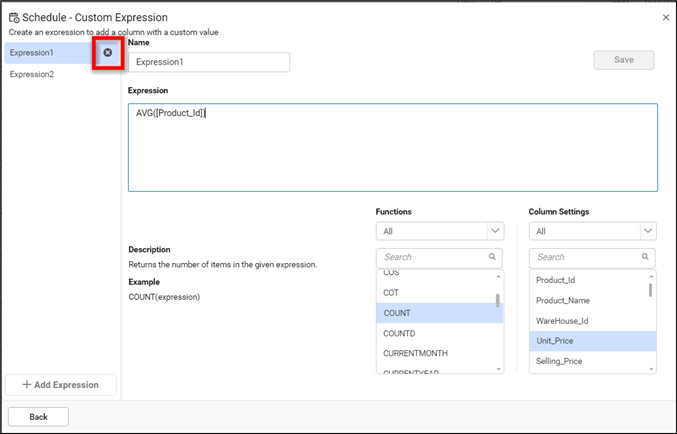Click inside the Expression text area
The width and height of the screenshot is (677, 434).
coord(392,150)
